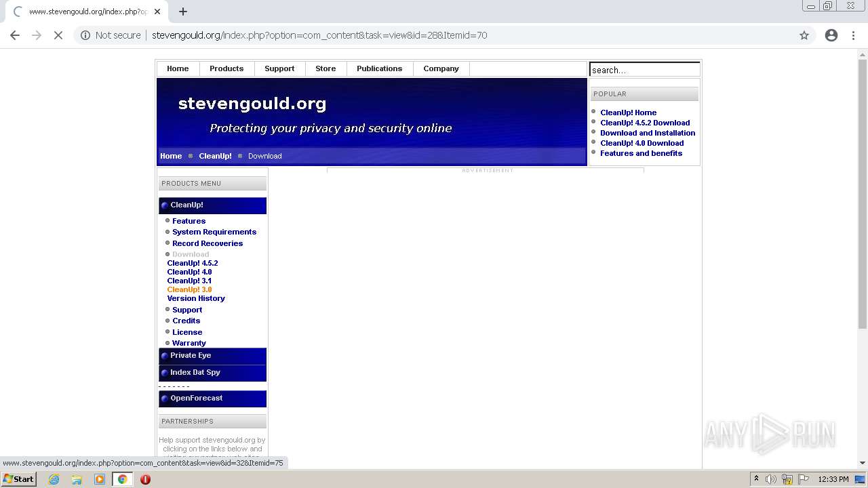The height and width of the screenshot is (488, 868).
Task: Open the Features sidebar link
Action: pos(189,221)
